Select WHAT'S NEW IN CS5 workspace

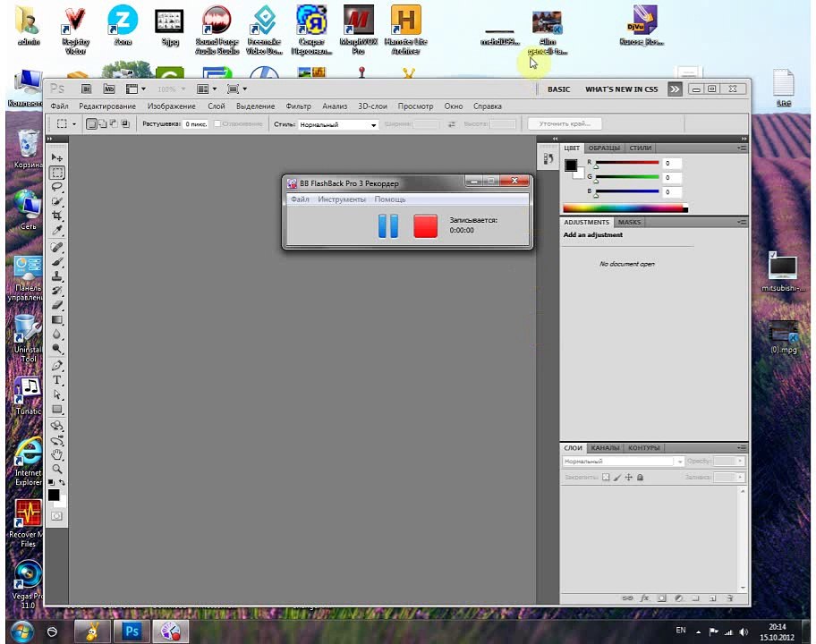621,89
